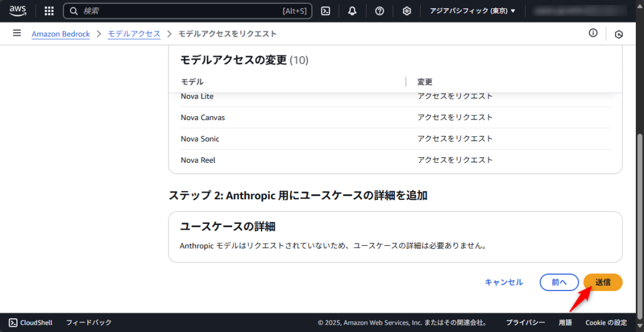Screen dimensions: 644x332
Task: Open フィードバック in the footer
Action: tap(89, 323)
